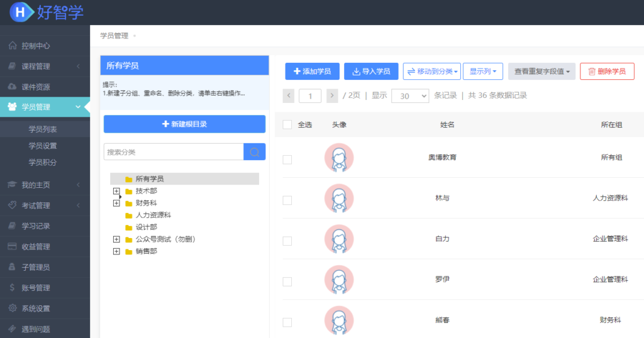Click the 搜索分类 input field
Image resolution: width=644 pixels, height=338 pixels.
174,152
